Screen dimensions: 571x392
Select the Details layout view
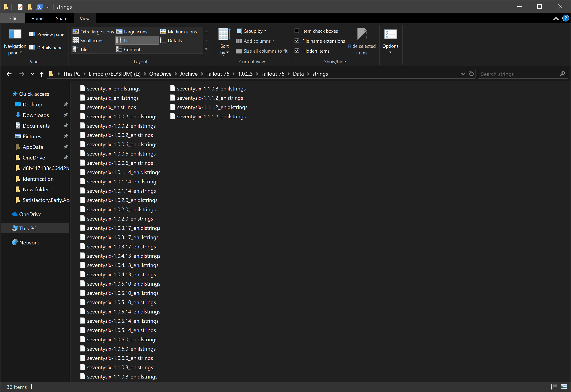coord(174,40)
